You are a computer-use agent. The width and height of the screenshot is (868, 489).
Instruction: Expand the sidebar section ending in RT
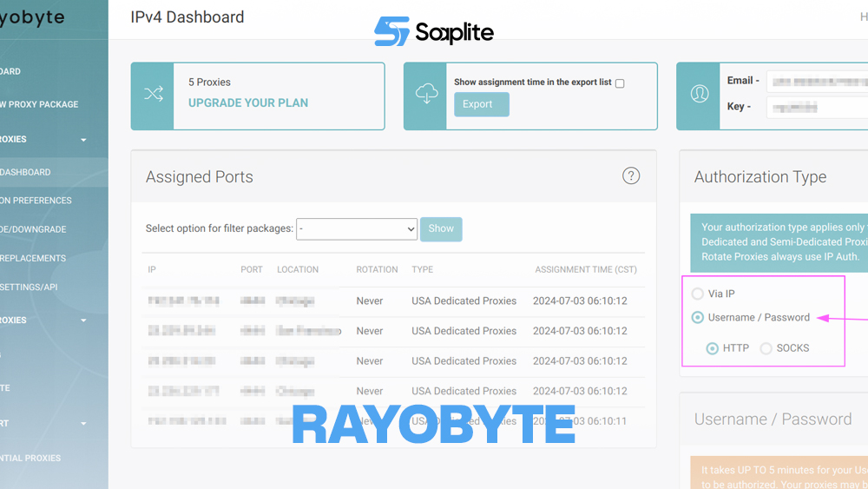pos(83,424)
